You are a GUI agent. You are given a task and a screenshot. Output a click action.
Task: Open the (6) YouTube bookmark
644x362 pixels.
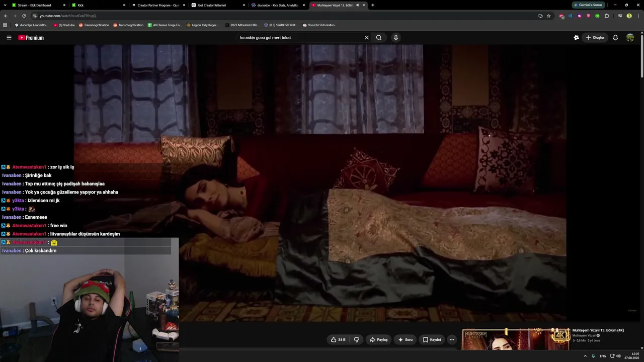[x=64, y=25]
